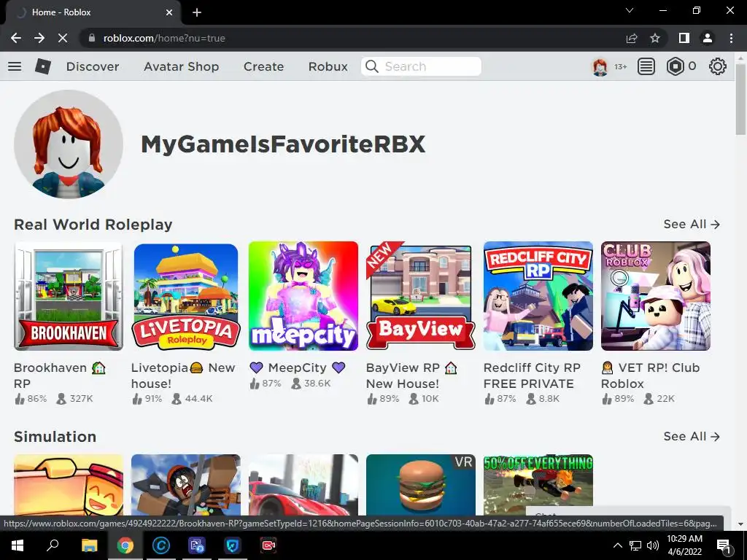The width and height of the screenshot is (747, 560).
Task: Click the search magnifier icon
Action: pyautogui.click(x=372, y=66)
